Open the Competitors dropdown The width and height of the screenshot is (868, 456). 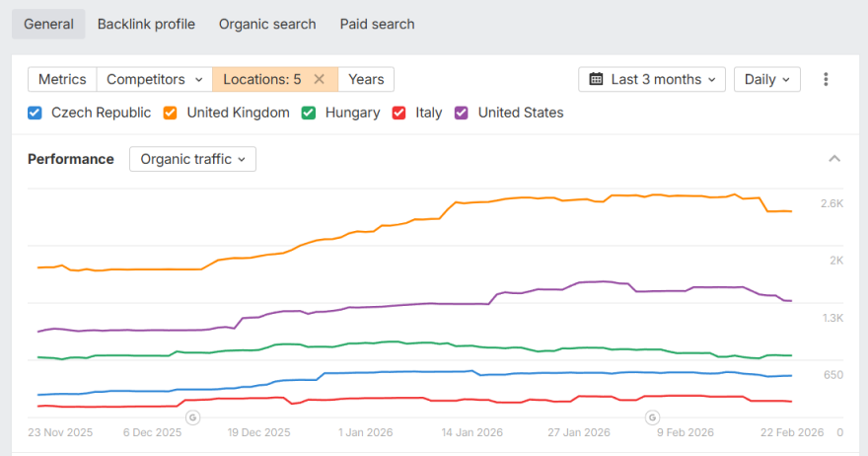click(155, 79)
